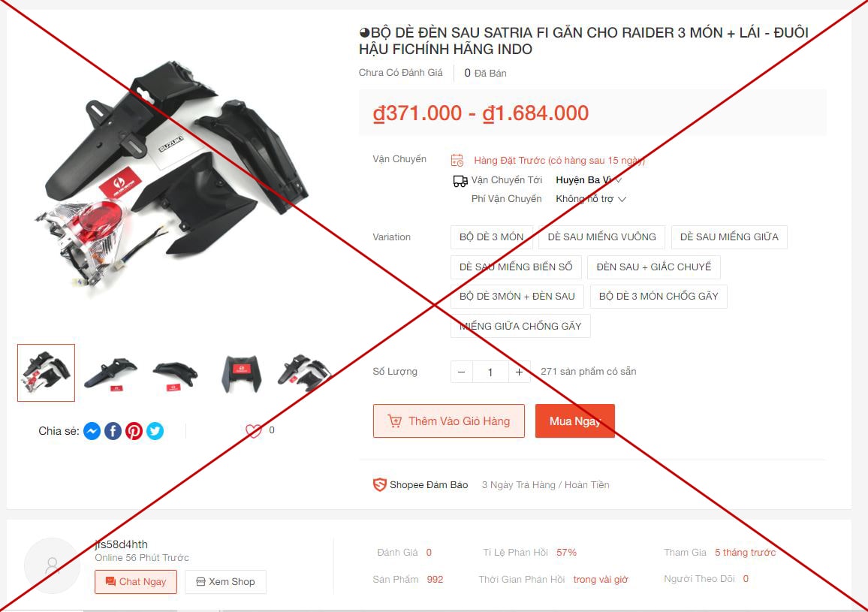Select the DÈ SAU MIẾNG VUÔNG variation

click(601, 237)
